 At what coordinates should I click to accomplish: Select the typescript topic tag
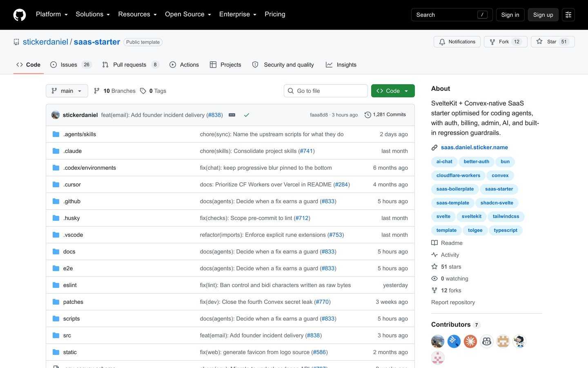coord(506,230)
